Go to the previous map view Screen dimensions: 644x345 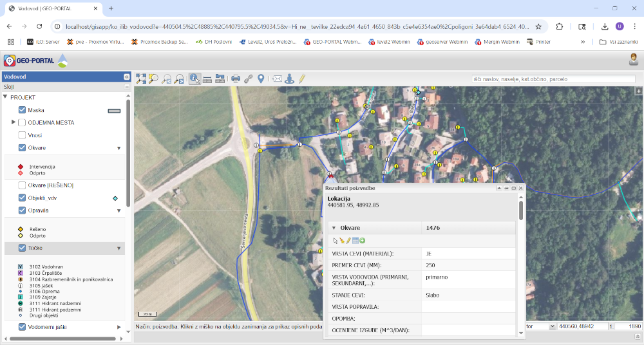pyautogui.click(x=166, y=79)
